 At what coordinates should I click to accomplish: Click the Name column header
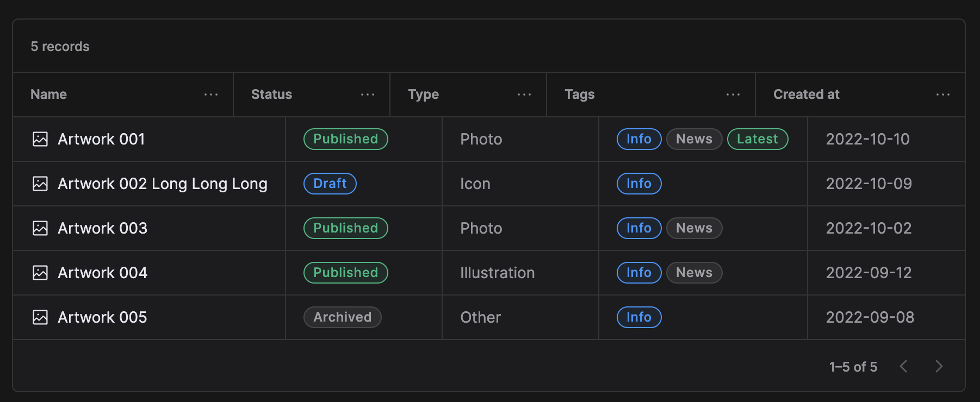click(x=48, y=94)
